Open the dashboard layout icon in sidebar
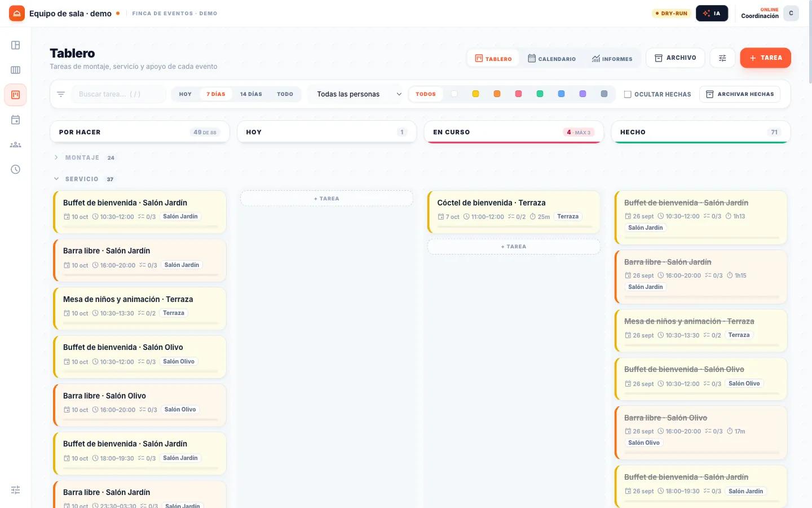 pos(15,45)
